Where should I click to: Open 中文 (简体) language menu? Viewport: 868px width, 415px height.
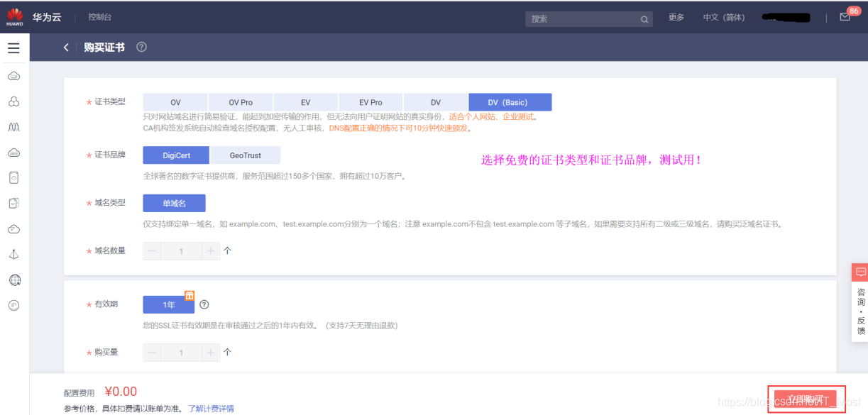coord(724,17)
